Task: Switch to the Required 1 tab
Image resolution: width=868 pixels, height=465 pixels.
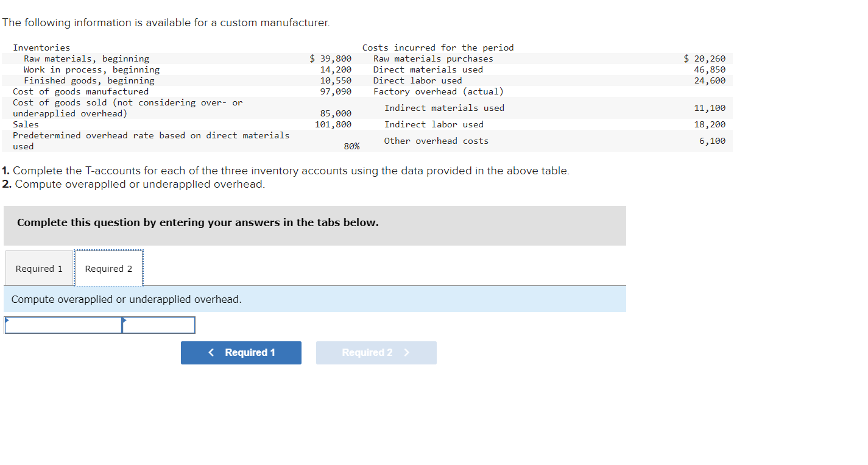Action: pyautogui.click(x=38, y=268)
